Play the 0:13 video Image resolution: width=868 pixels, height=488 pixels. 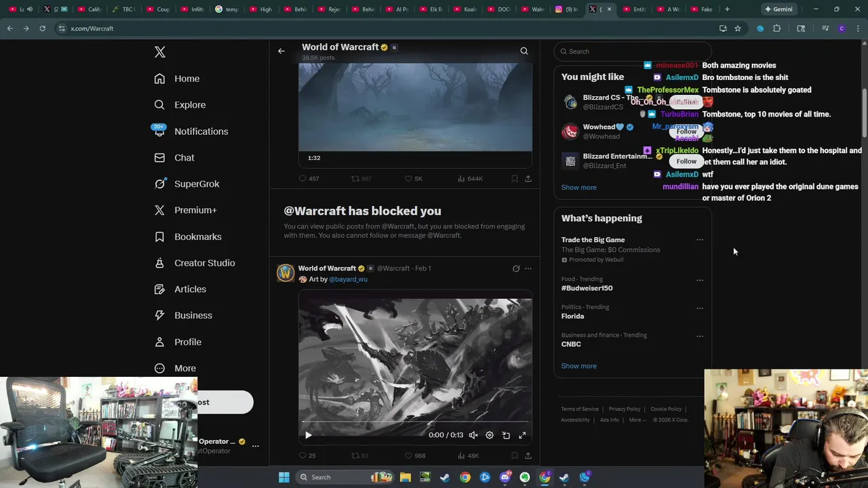[x=309, y=435]
